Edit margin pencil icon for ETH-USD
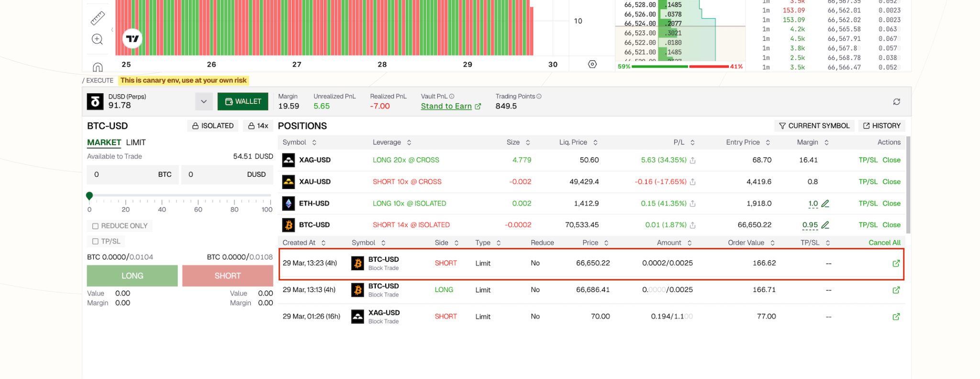980x379 pixels. click(825, 203)
